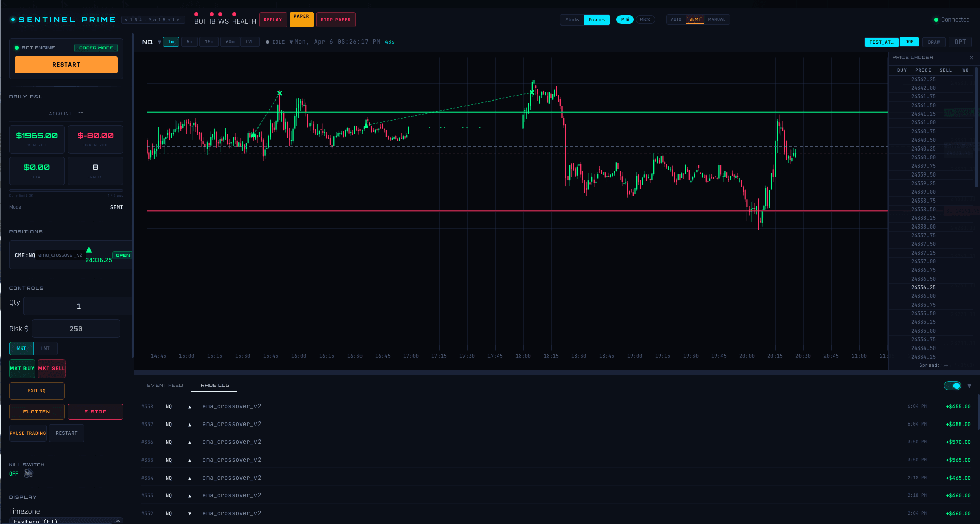This screenshot has height=524, width=980.
Task: Click the PAUSE TRADING button
Action: [28, 433]
